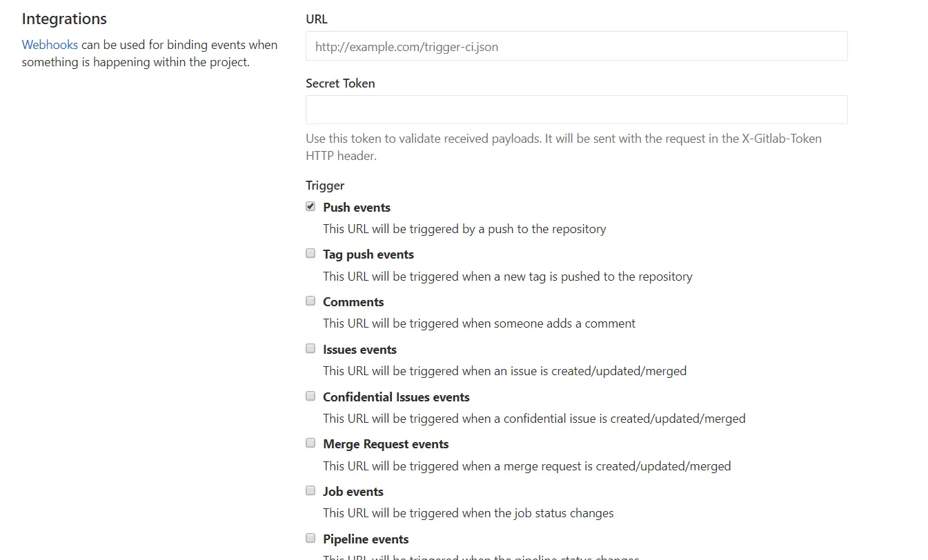Select the Job events checkbox
Viewport: 928px width, 560px height.
pos(310,491)
